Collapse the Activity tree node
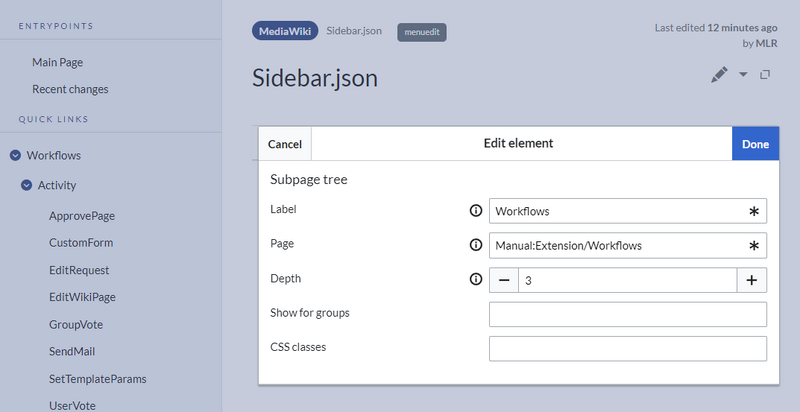This screenshot has width=800, height=412. pos(27,186)
